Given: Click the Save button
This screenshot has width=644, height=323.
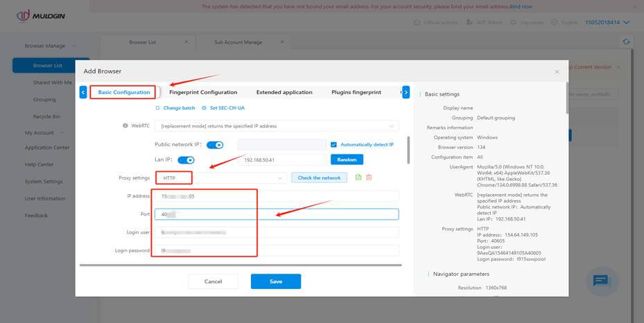Looking at the screenshot, I should (276, 281).
